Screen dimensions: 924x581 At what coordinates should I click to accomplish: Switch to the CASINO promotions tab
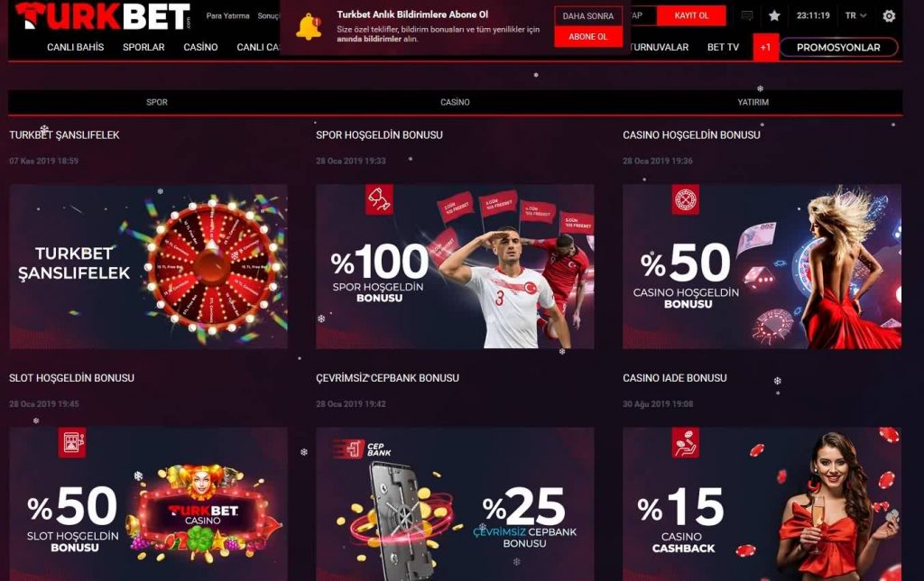(x=455, y=102)
